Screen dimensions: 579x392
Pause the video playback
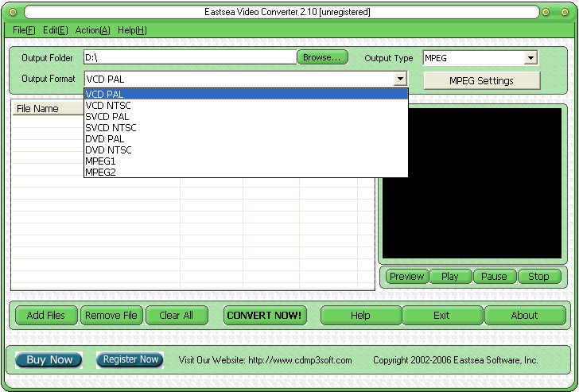coord(494,277)
